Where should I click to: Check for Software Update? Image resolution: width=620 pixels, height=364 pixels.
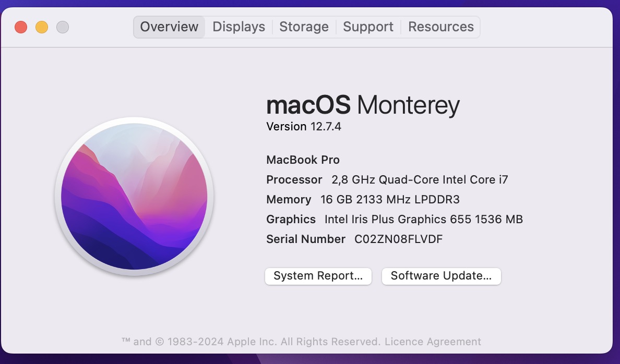pos(441,276)
